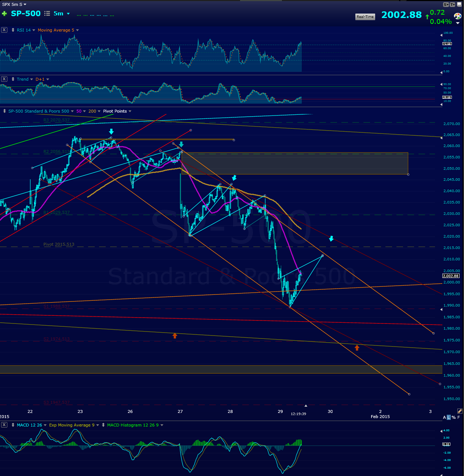This screenshot has width=464, height=476.
Task: Click the white triangle marker above the 12:19:39 time
Action: (306, 406)
